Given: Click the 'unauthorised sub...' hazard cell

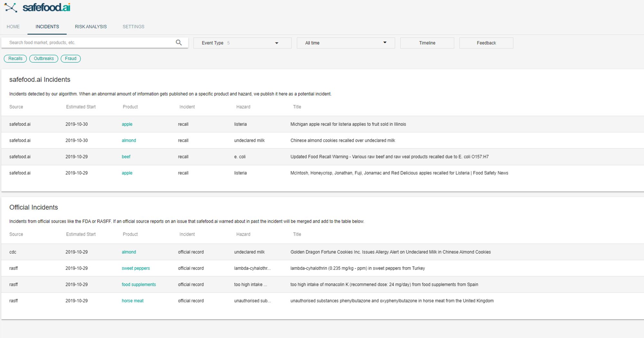Looking at the screenshot, I should point(252,301).
